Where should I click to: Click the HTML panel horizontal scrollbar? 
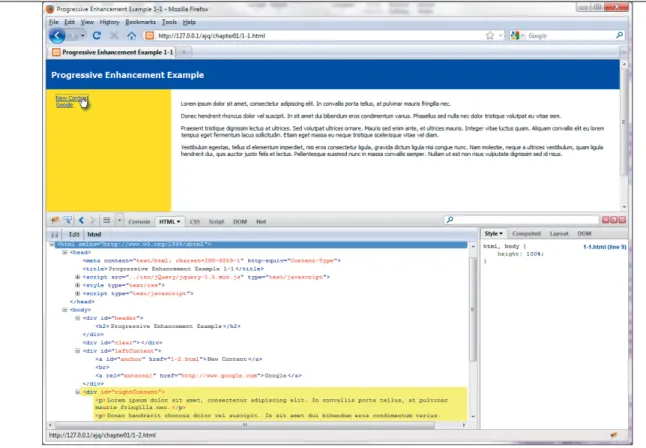pos(245,425)
